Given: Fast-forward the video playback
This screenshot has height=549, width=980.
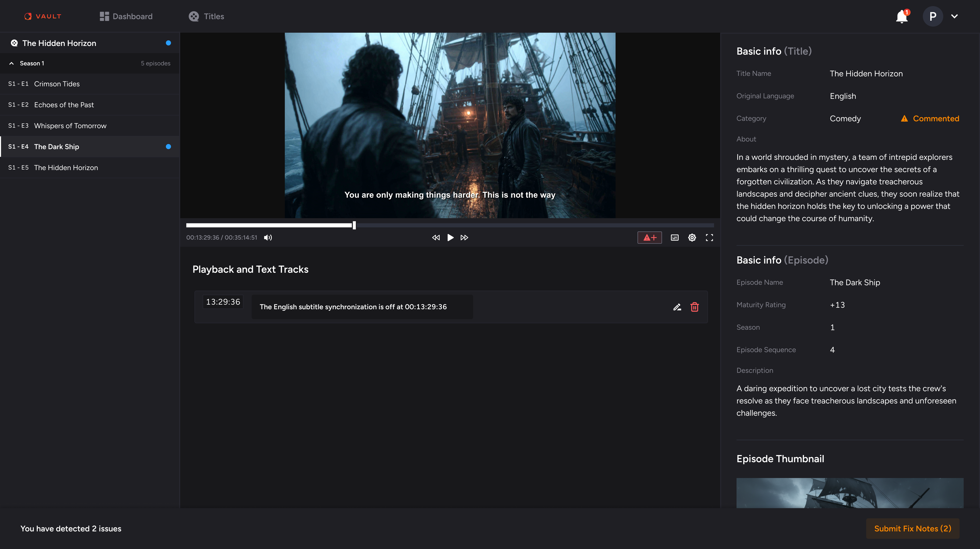Looking at the screenshot, I should click(464, 237).
